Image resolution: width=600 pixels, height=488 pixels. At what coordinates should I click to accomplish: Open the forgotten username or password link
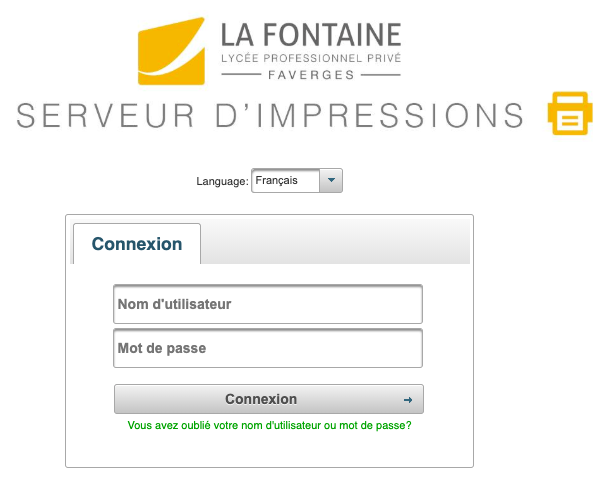coord(270,425)
